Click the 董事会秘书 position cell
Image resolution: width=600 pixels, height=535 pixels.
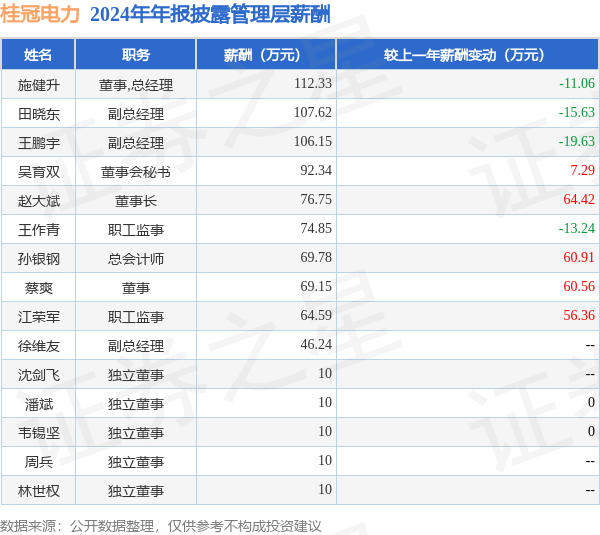coord(136,172)
